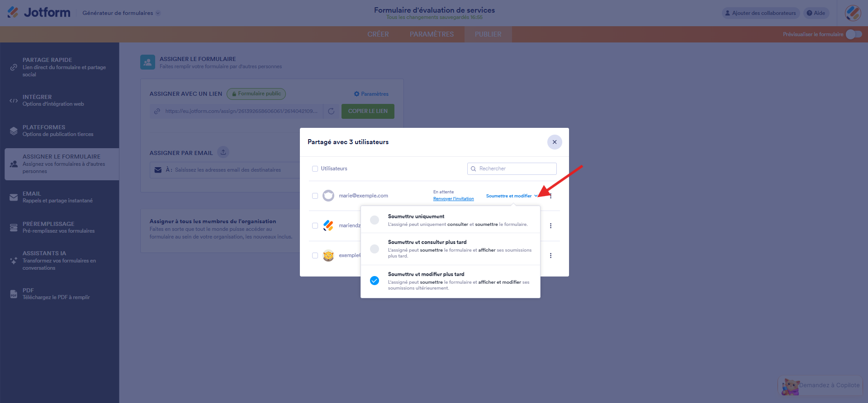Click Assigner à tous les membres de l'organisation
The height and width of the screenshot is (403, 868).
coord(213,221)
